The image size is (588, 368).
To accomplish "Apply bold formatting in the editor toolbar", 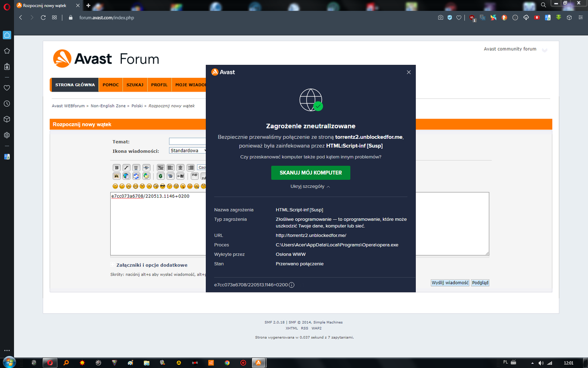I will click(117, 167).
